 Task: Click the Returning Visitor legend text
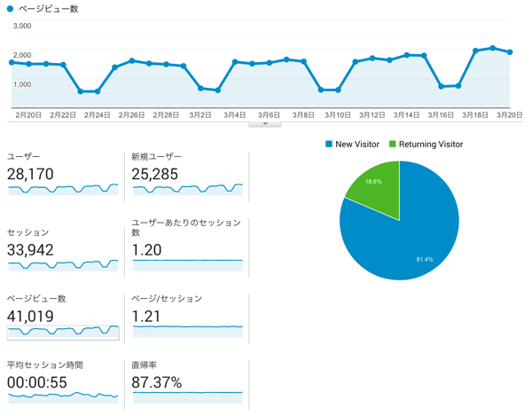431,145
